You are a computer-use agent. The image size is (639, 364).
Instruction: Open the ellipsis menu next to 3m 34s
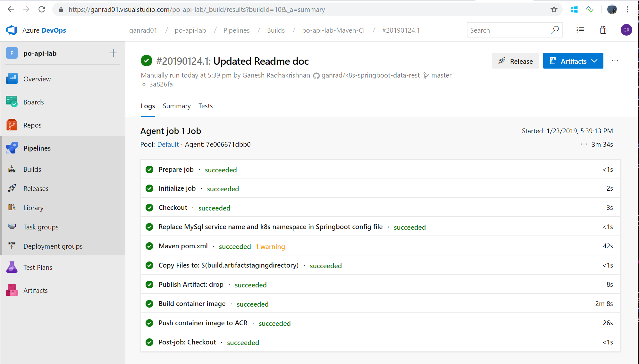click(x=584, y=144)
